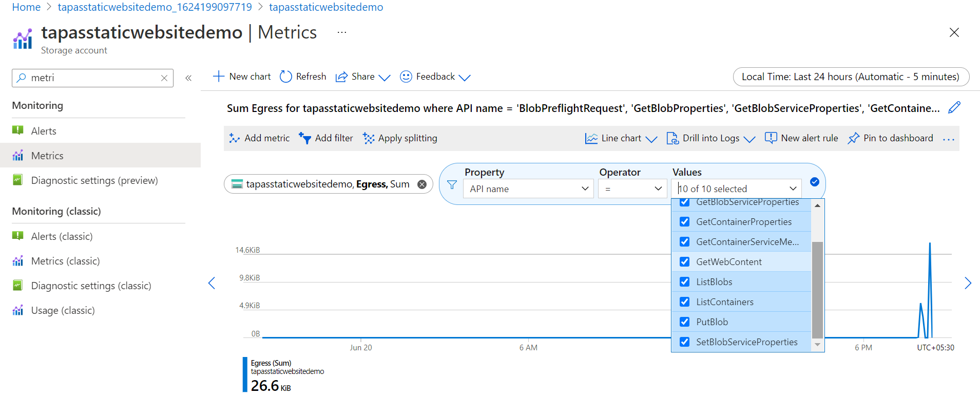Click the Alerts icon in the Monitoring section
This screenshot has width=980, height=395.
point(18,130)
